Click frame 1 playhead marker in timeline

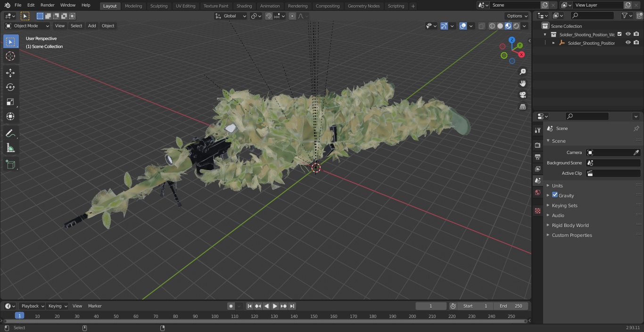click(19, 316)
